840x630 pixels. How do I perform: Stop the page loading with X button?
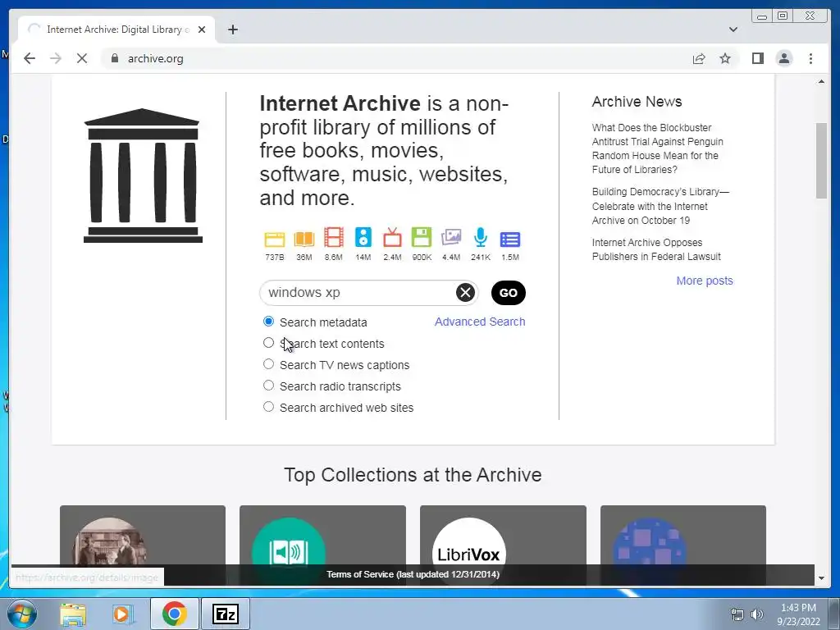coord(82,58)
